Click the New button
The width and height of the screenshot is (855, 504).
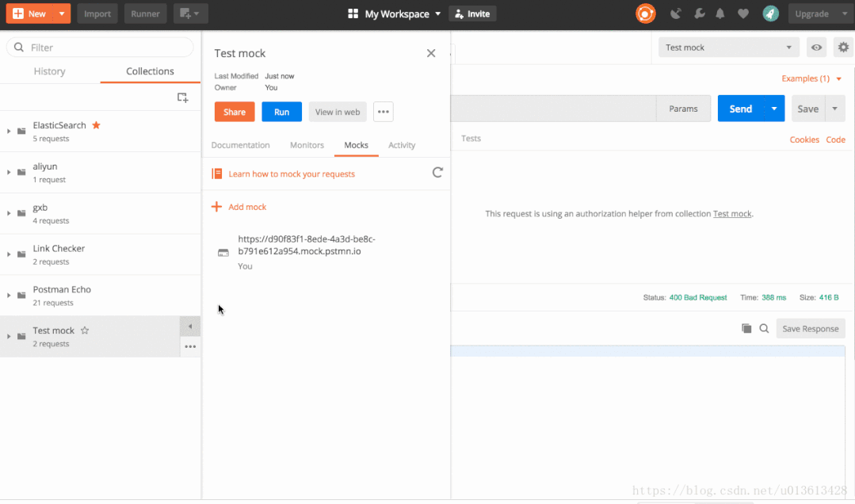(x=30, y=13)
